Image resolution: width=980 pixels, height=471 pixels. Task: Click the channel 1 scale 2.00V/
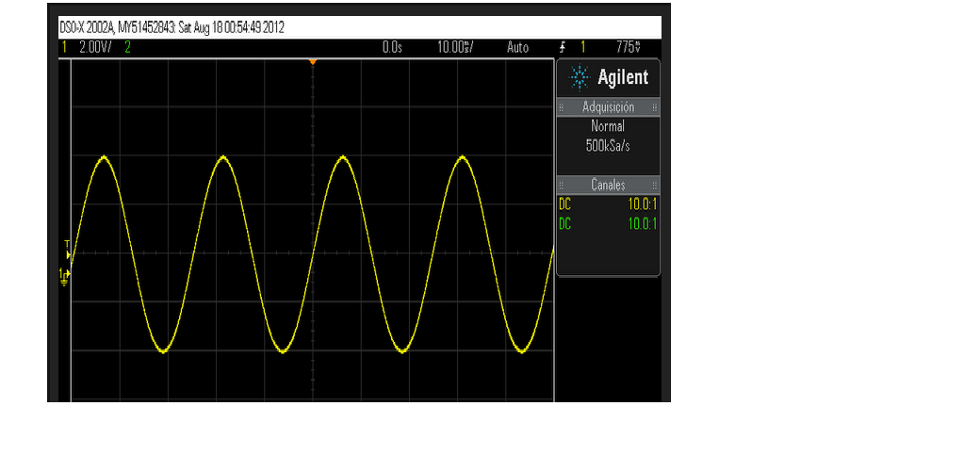pyautogui.click(x=95, y=47)
